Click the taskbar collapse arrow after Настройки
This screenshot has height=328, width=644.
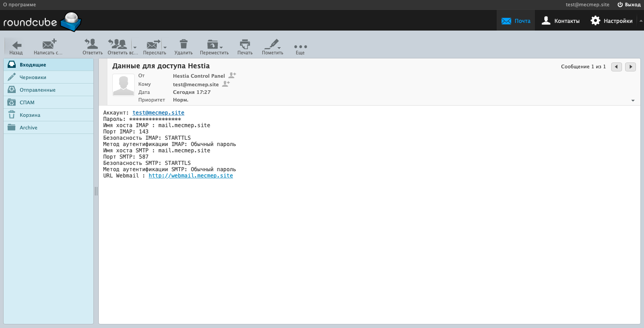click(640, 21)
